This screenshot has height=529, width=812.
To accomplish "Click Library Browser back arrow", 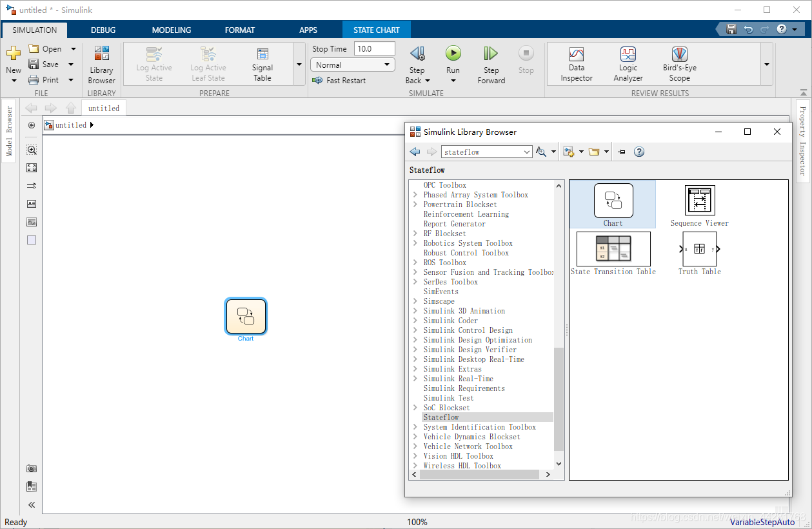I will pyautogui.click(x=415, y=152).
